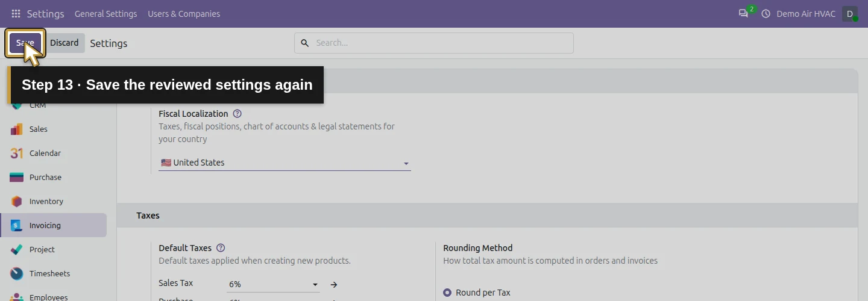This screenshot has width=868, height=301.
Task: Switch to the Purchase settings tab
Action: (54, 177)
